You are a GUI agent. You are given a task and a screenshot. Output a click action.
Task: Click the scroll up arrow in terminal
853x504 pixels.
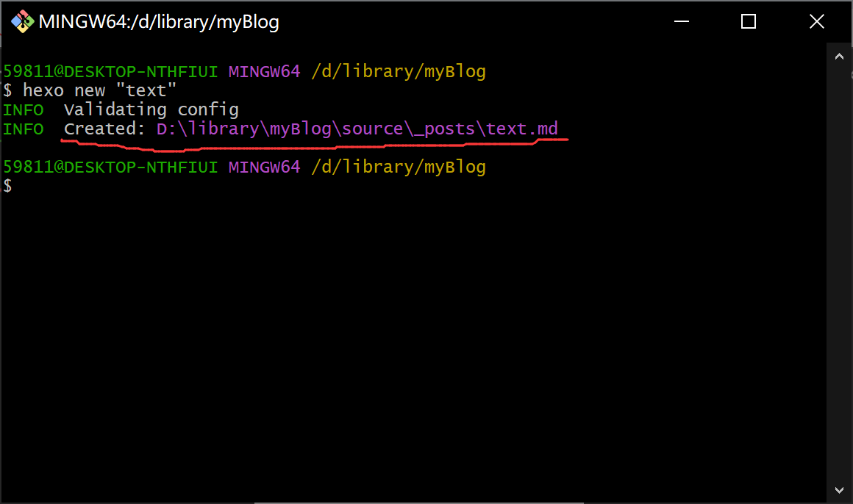click(x=840, y=57)
